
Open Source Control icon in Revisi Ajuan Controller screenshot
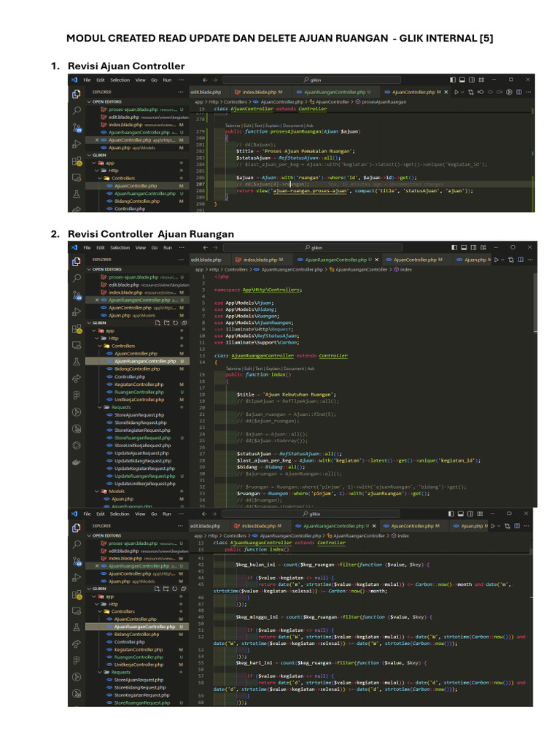coord(76,128)
